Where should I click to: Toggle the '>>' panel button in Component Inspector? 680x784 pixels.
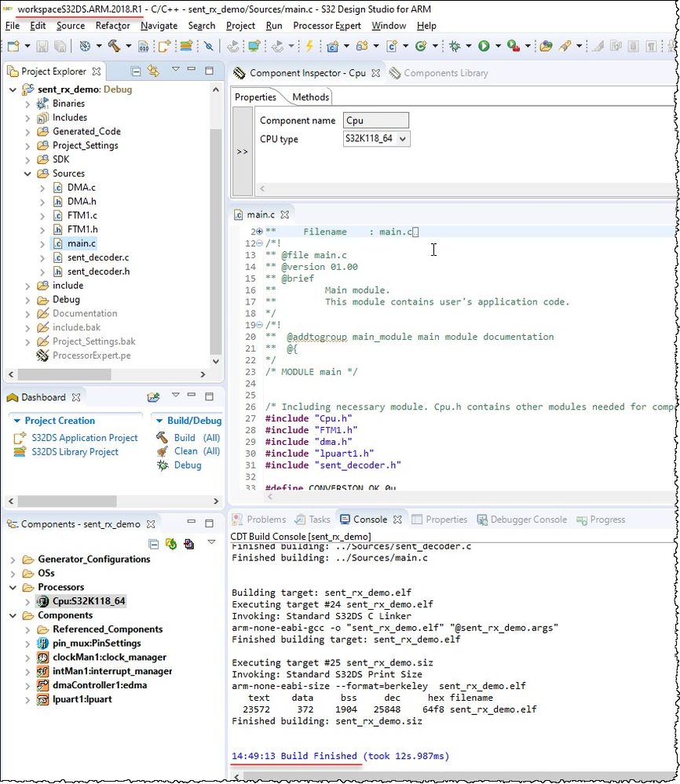pos(243,151)
